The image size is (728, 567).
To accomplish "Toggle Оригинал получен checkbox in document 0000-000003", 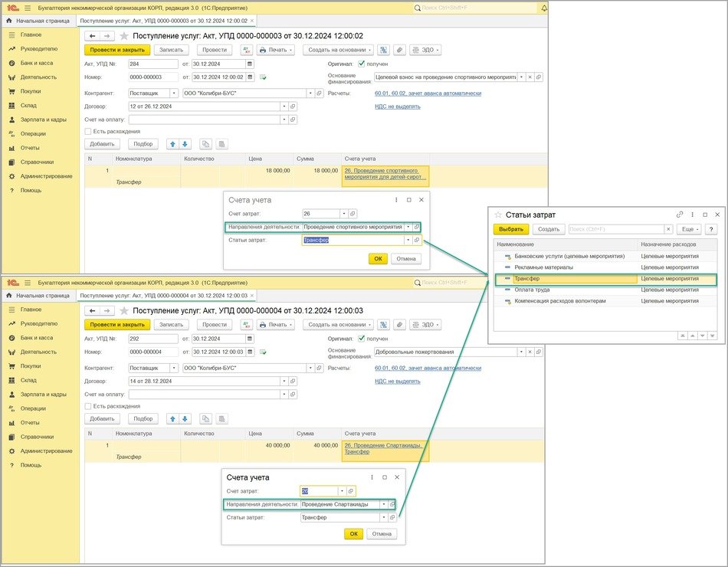I will click(x=362, y=64).
